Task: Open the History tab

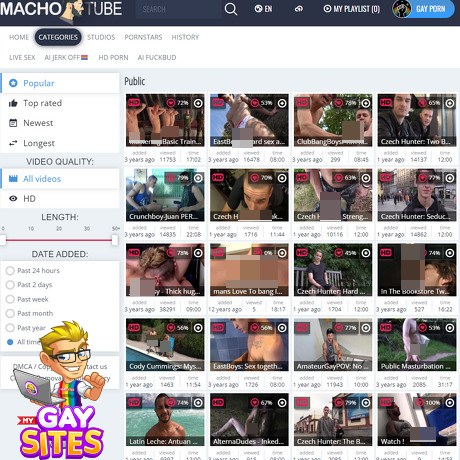Action: (x=185, y=37)
